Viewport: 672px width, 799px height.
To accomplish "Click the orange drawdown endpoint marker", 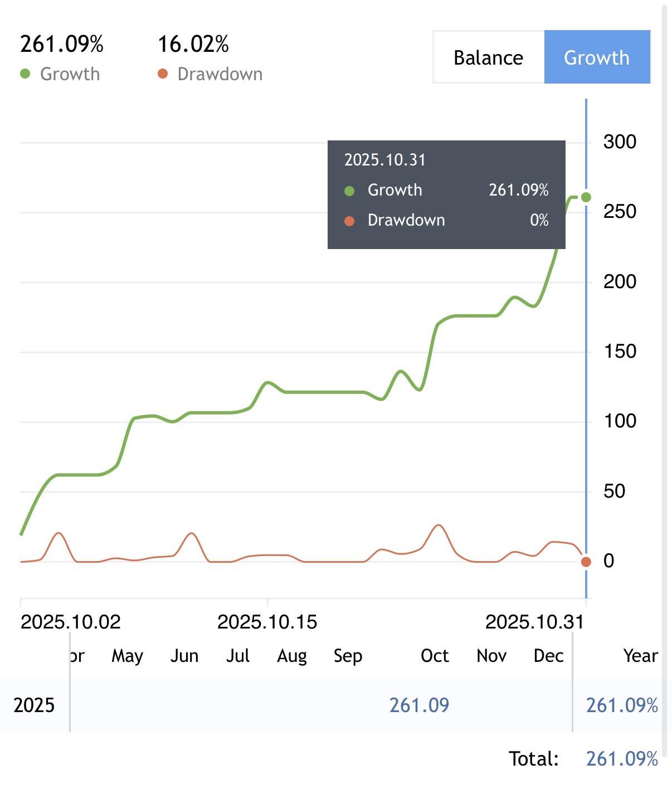I will [586, 562].
